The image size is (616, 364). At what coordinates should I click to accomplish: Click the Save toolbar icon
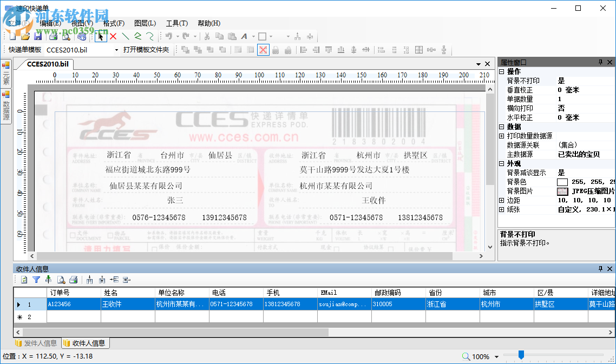pos(37,36)
